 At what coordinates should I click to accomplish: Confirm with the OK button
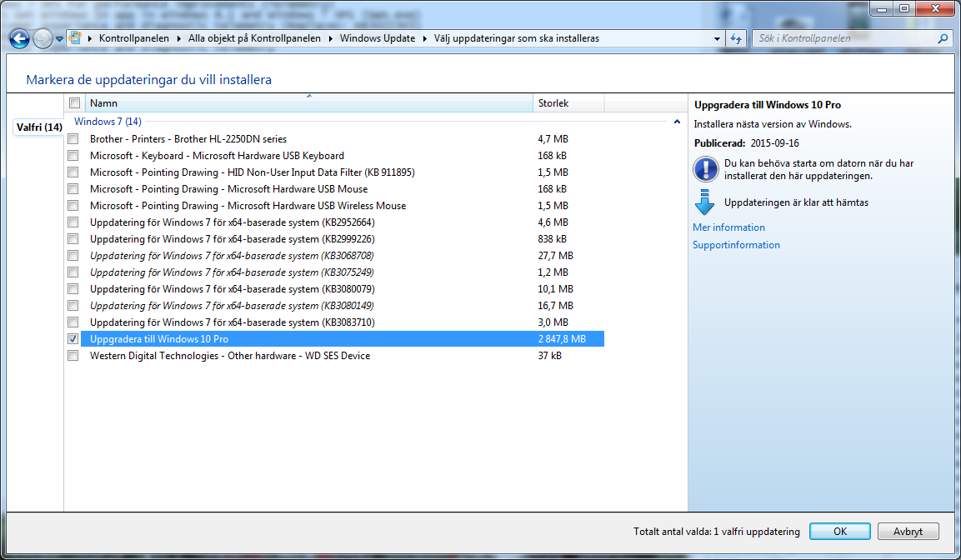coord(839,531)
